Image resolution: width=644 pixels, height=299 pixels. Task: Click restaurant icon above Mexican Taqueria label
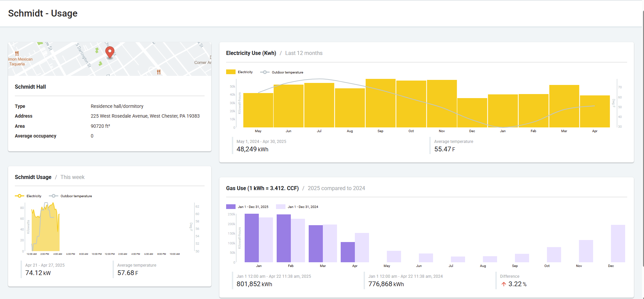(x=17, y=53)
